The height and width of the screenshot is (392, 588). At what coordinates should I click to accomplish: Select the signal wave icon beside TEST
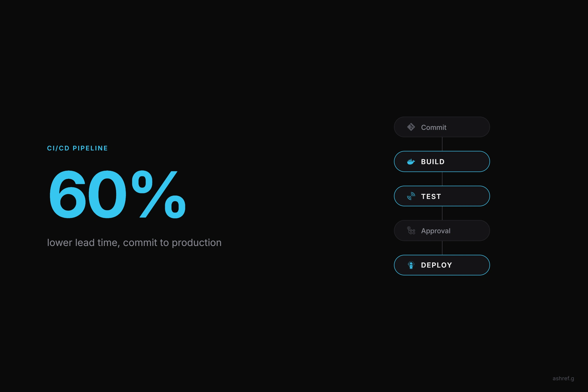411,196
